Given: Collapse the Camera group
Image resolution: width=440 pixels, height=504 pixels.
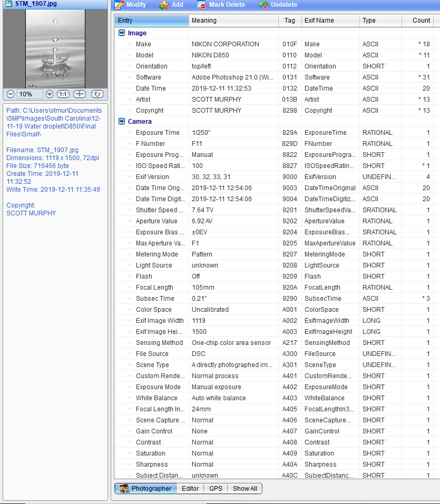Looking at the screenshot, I should click(x=122, y=122).
